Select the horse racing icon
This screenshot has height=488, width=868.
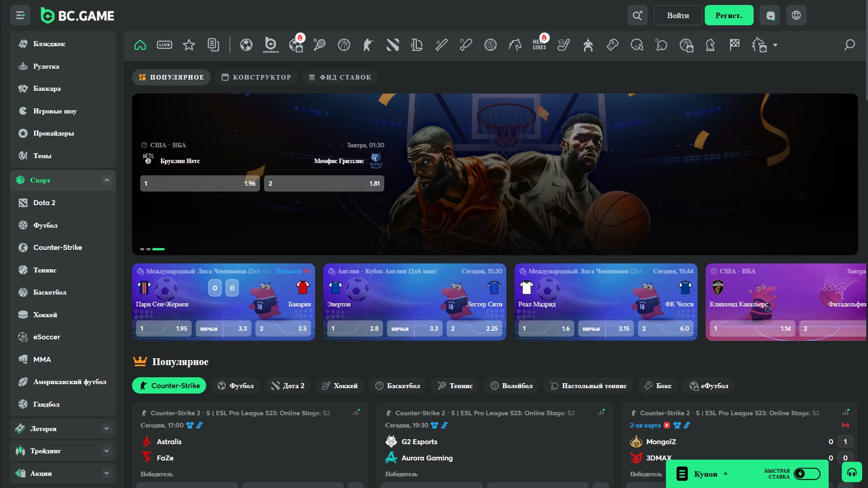click(515, 45)
